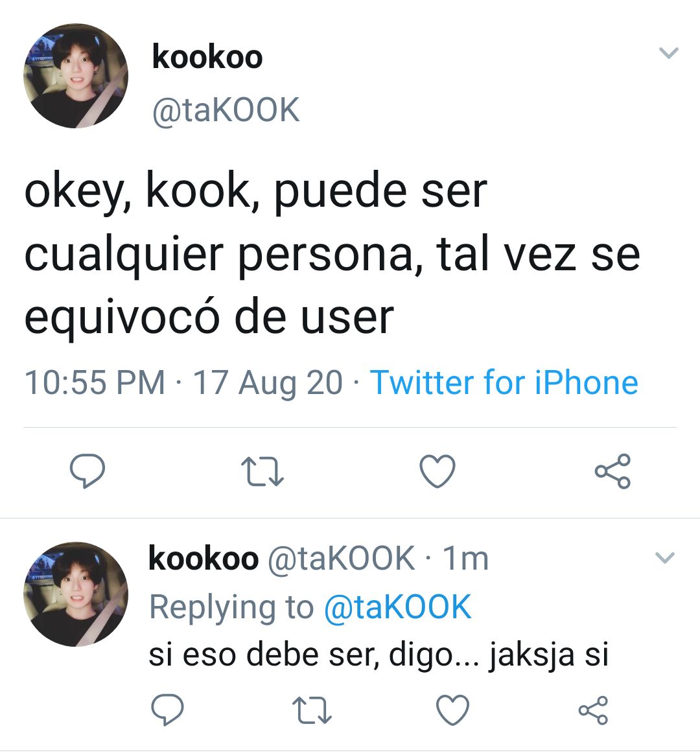This screenshot has width=700, height=755.
Task: Open reply tweet options chevron
Action: (x=666, y=557)
